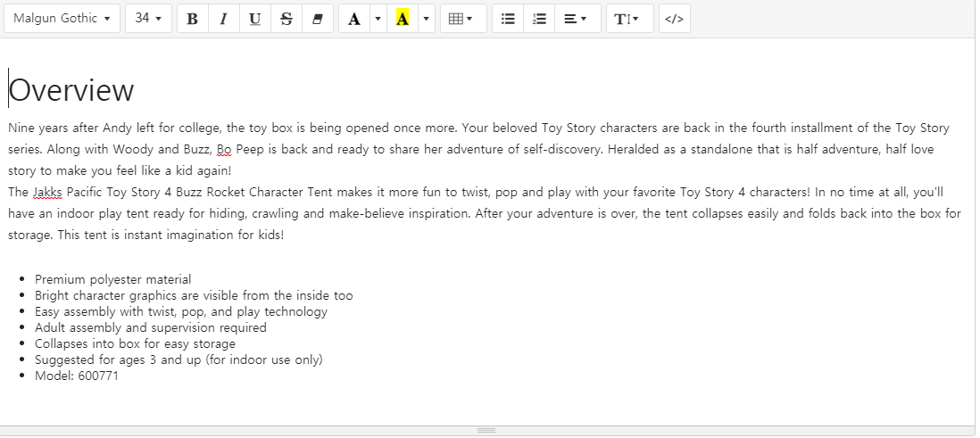980x438 pixels.
Task: Open the paragraph alignment dropdown
Action: (577, 19)
